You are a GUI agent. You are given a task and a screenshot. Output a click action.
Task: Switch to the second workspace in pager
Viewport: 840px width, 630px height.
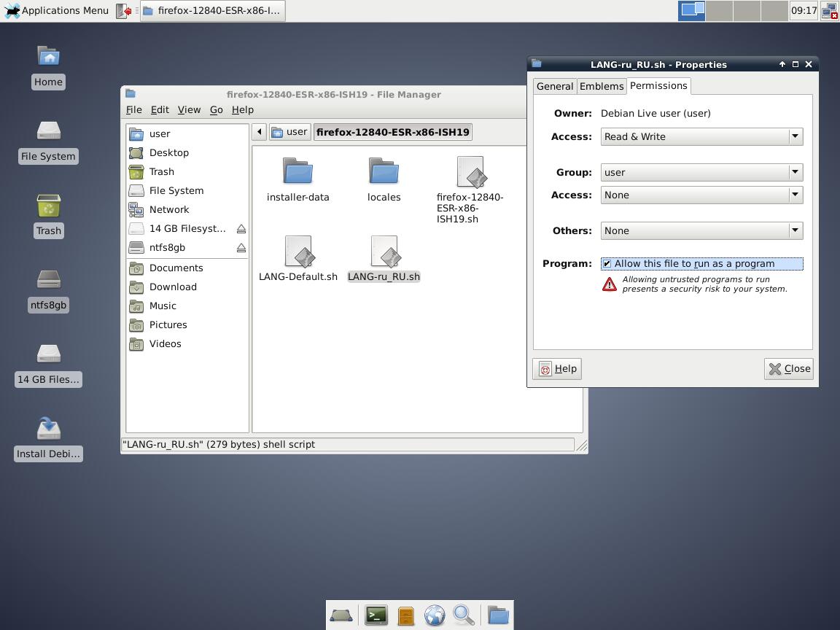(719, 11)
